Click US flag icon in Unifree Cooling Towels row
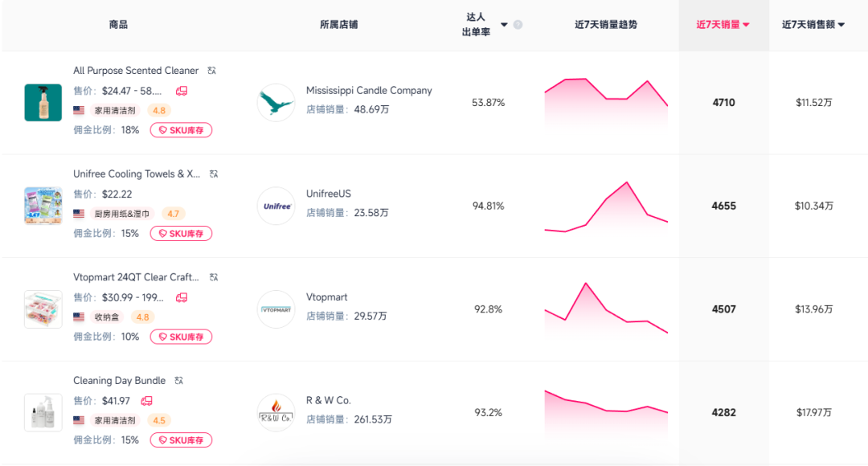868x466 pixels. coord(79,214)
